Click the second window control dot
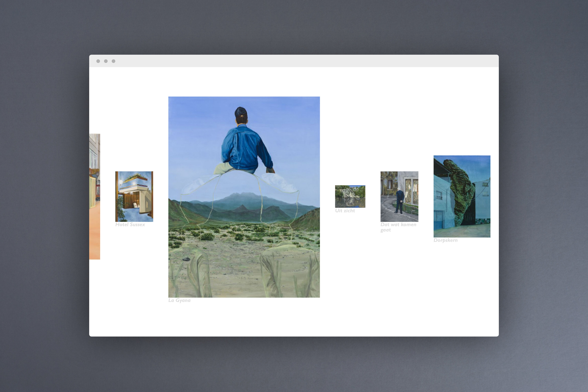The height and width of the screenshot is (392, 588). click(106, 61)
